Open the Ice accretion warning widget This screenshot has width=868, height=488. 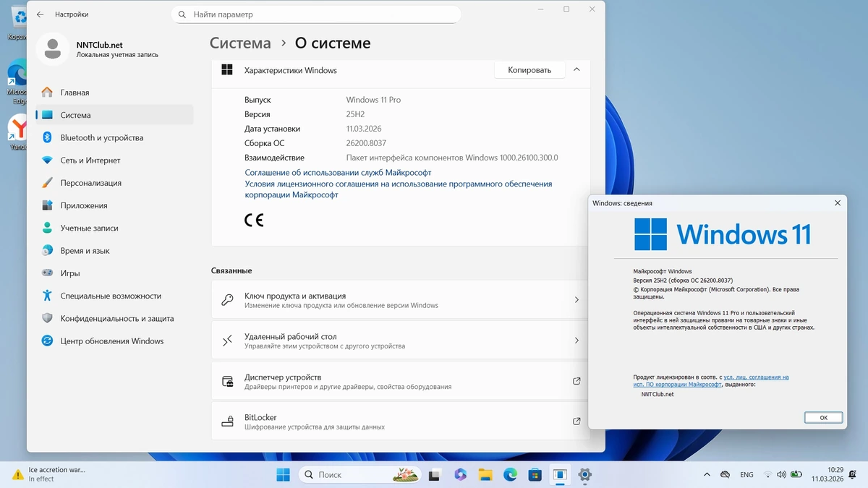50,474
